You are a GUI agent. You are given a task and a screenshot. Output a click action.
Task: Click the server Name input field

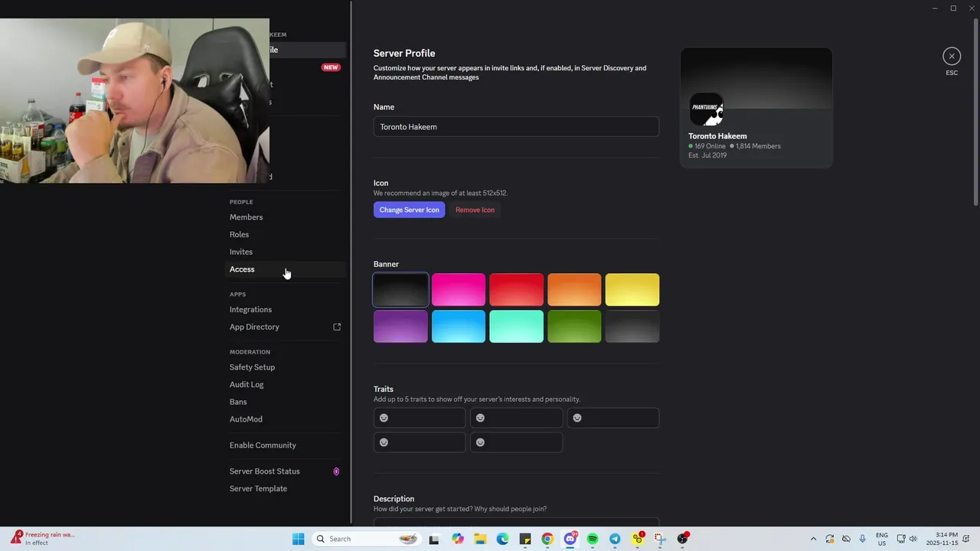click(x=516, y=127)
